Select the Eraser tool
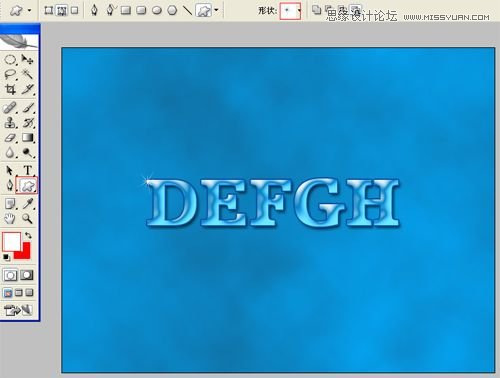The width and height of the screenshot is (500, 378). (10, 138)
